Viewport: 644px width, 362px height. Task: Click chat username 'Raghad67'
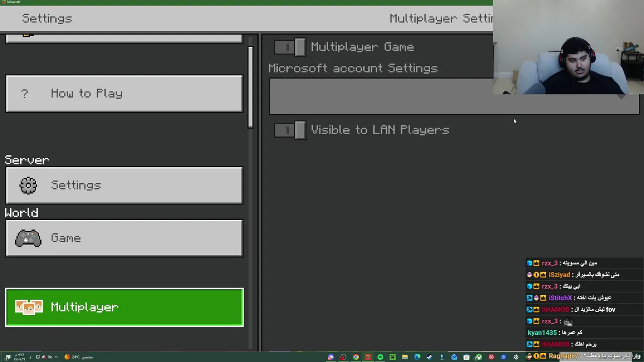point(563,356)
